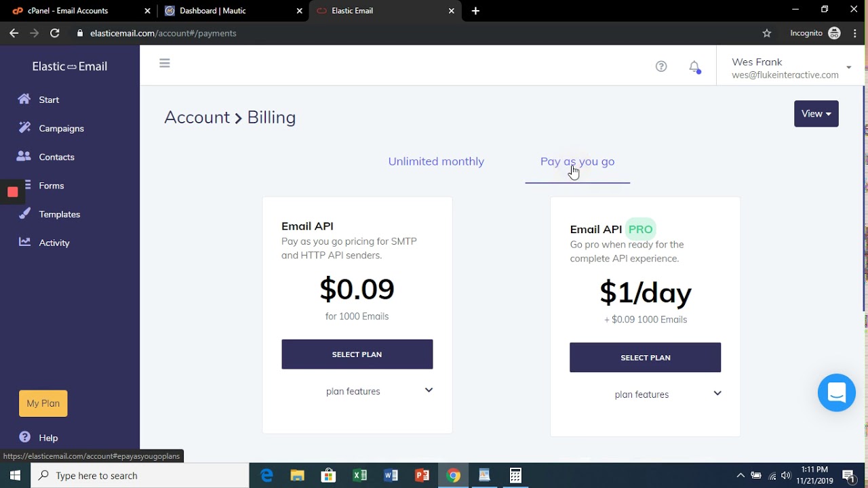Go back in browser

tap(14, 33)
